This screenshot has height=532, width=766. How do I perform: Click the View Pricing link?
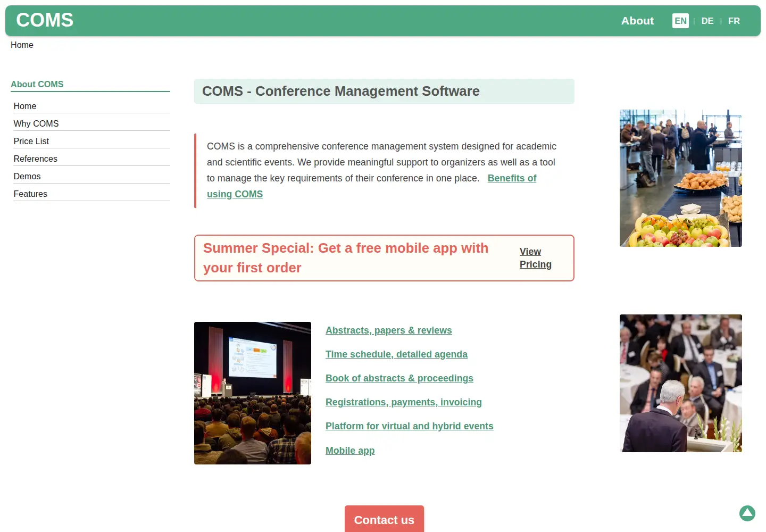tap(535, 258)
